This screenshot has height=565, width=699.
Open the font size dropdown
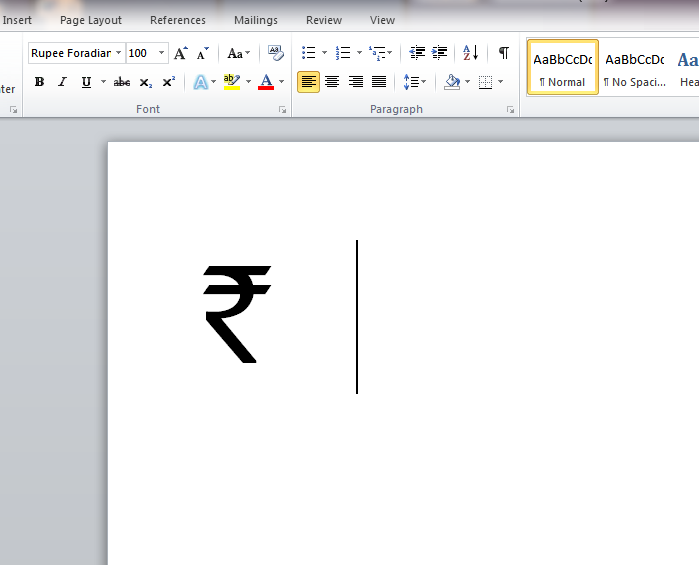[x=161, y=53]
